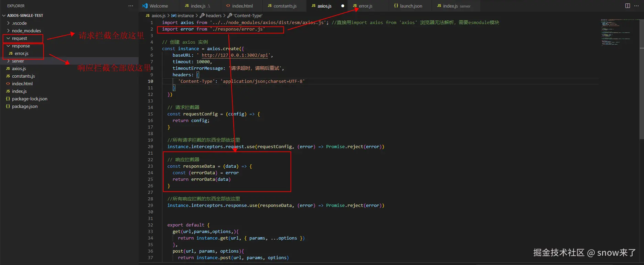Open Explorer more actions ellipsis

coord(131,6)
